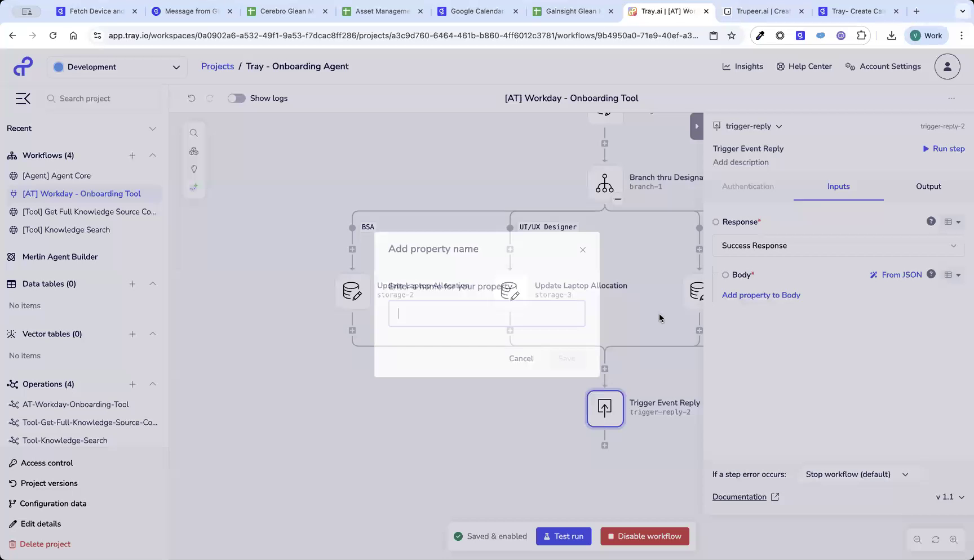Click the Test run button
974x560 pixels.
564,536
